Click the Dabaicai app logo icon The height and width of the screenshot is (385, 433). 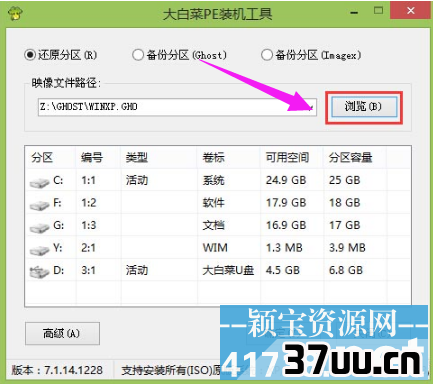point(15,14)
